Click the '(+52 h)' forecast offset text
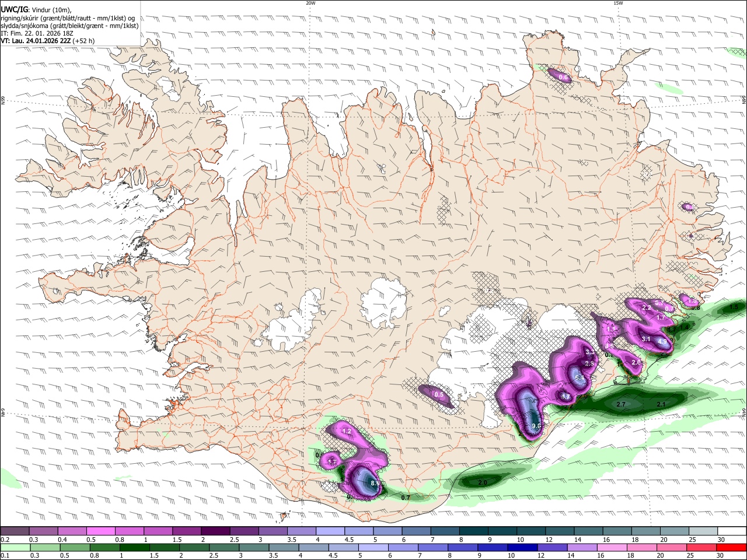747x560 pixels. click(x=85, y=41)
